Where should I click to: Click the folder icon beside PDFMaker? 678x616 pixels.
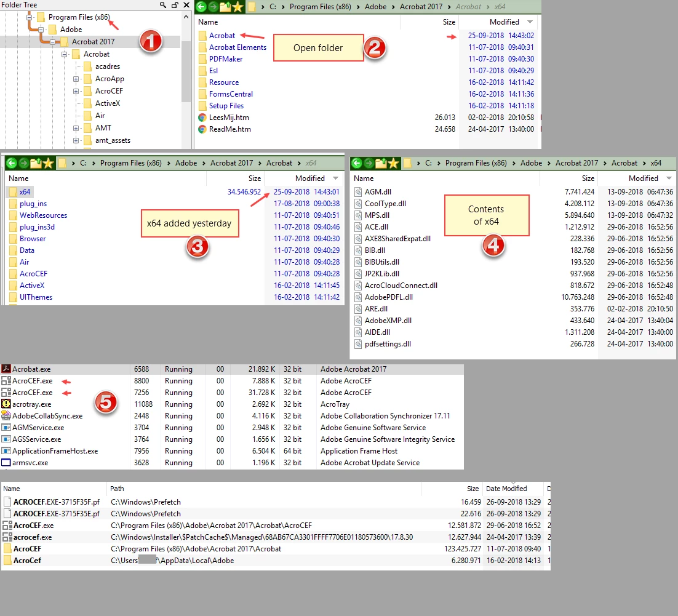[202, 59]
